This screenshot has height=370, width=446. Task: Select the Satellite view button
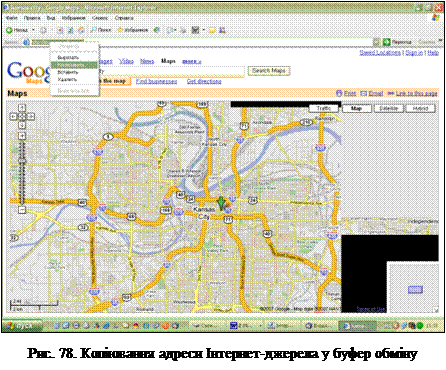(389, 108)
